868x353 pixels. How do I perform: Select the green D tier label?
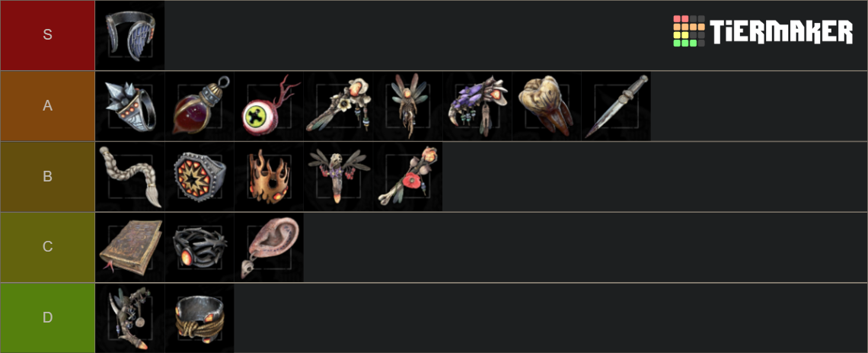(x=48, y=318)
